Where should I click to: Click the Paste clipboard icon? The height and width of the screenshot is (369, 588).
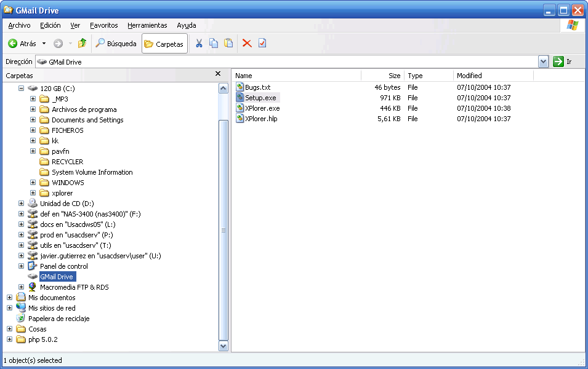(228, 44)
